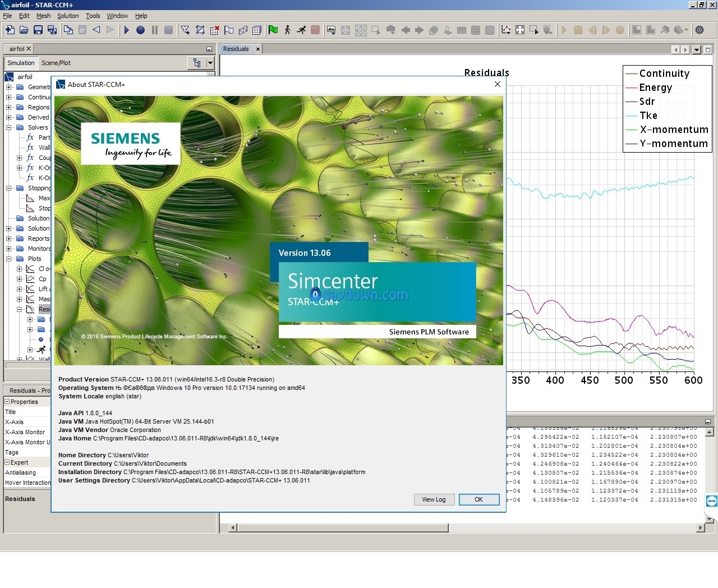The image size is (718, 588).
Task: Click the Continuity legend entry
Action: pos(664,73)
